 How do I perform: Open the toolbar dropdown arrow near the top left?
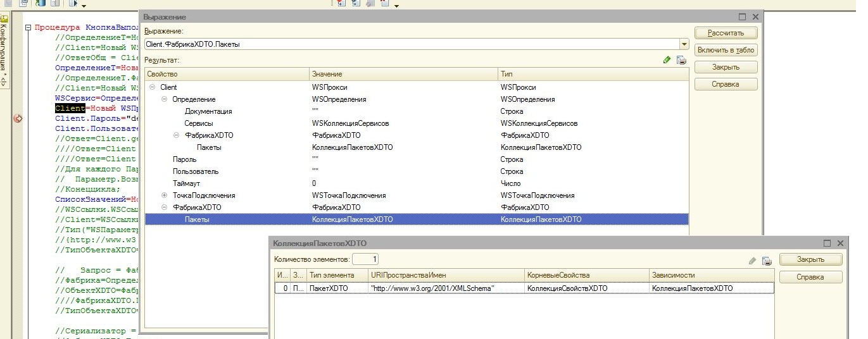tap(84, 5)
